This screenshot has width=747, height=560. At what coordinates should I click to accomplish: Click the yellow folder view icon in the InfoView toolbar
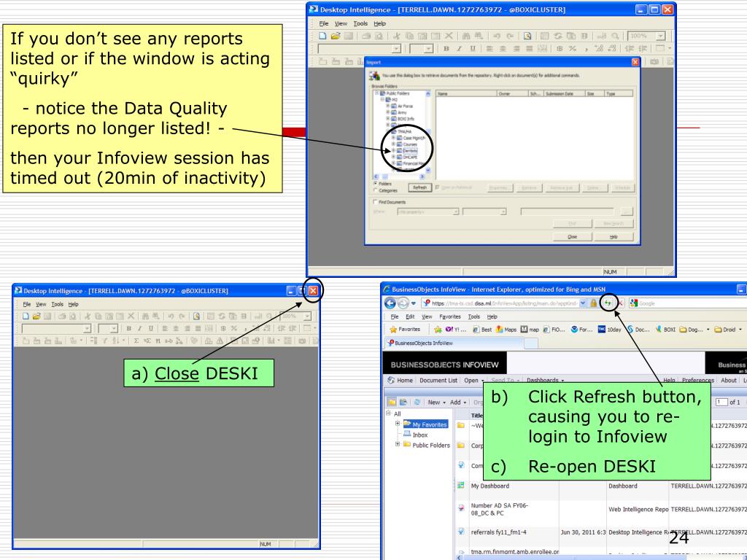click(x=392, y=402)
